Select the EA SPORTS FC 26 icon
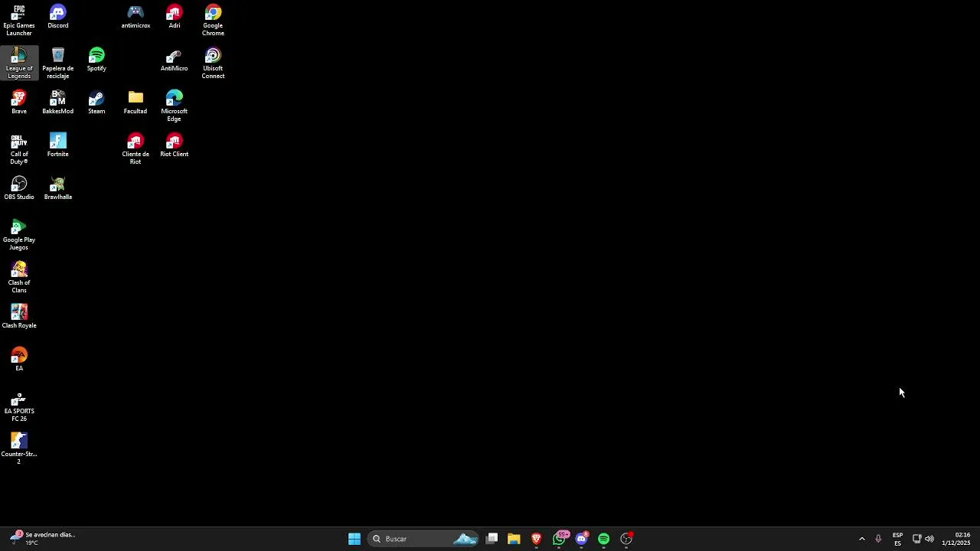The height and width of the screenshot is (551, 980). pyautogui.click(x=19, y=406)
